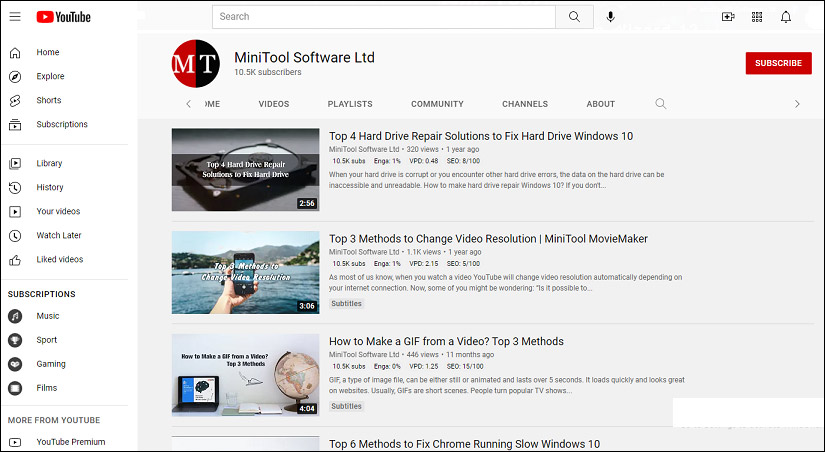Switch to the partially hidden Home tab
The height and width of the screenshot is (452, 825).
(x=213, y=104)
